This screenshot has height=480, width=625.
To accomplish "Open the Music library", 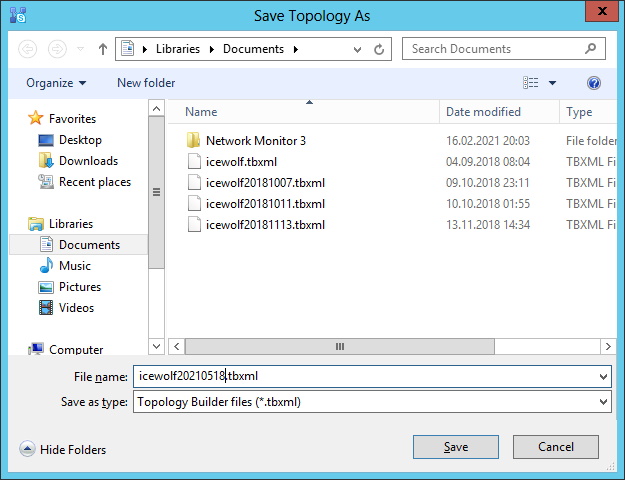I will pos(75,266).
